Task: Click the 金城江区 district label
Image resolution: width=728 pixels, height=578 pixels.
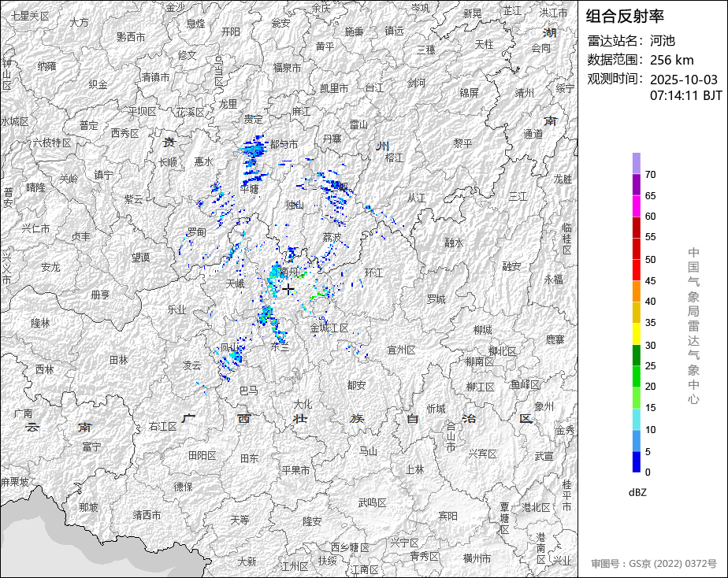Action: (x=329, y=328)
